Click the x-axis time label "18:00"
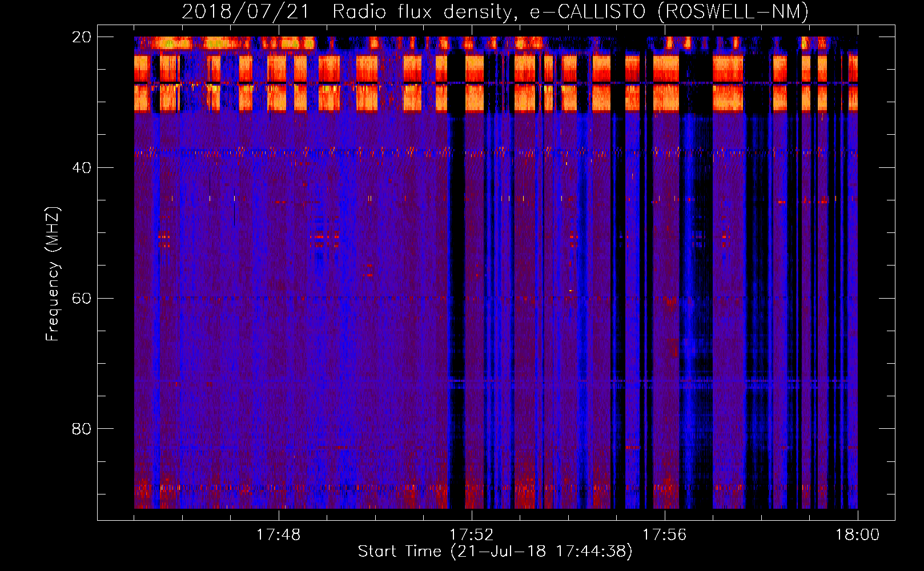Viewport: 924px width, 571px height. coord(858,535)
